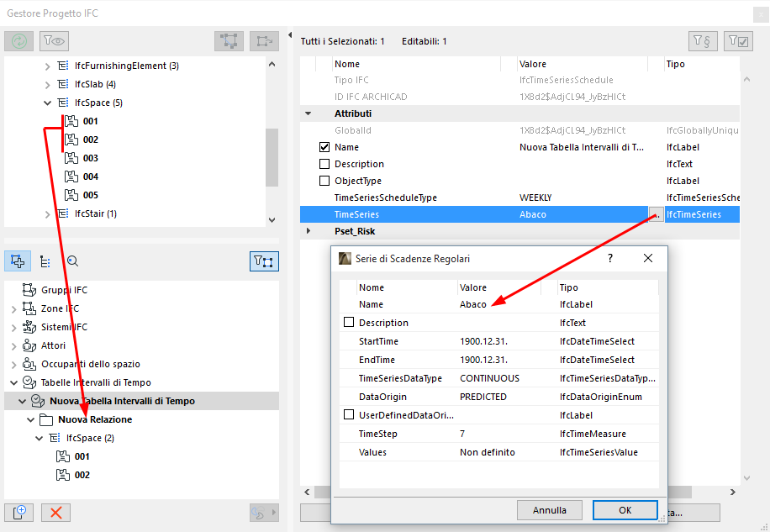Open the property filter icon with paragraph sign
The height and width of the screenshot is (532, 770).
703,40
